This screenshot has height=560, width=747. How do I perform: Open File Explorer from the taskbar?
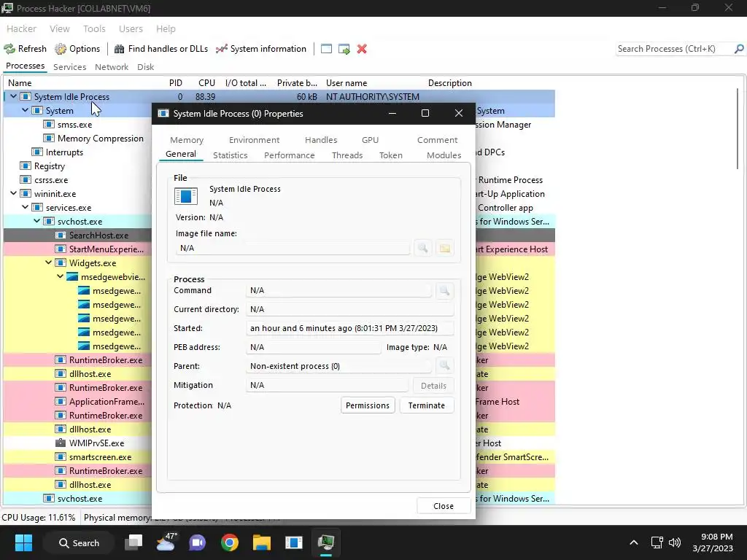point(262,542)
